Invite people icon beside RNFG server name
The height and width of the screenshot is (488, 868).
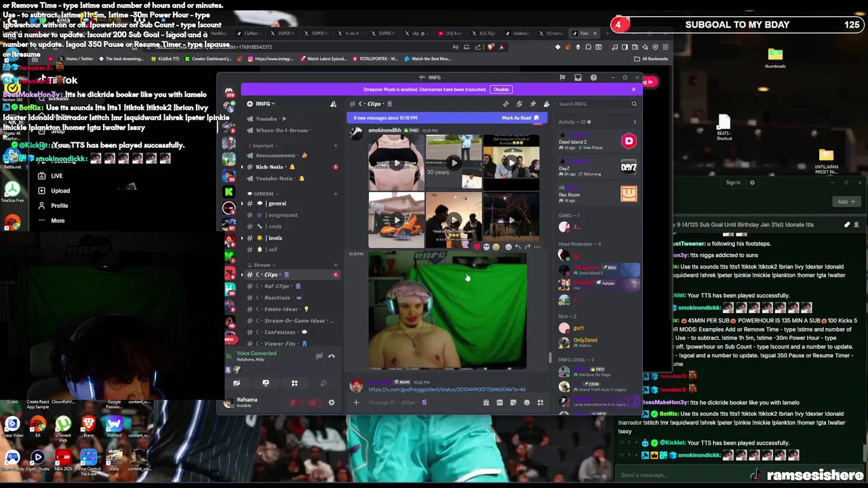[x=333, y=104]
